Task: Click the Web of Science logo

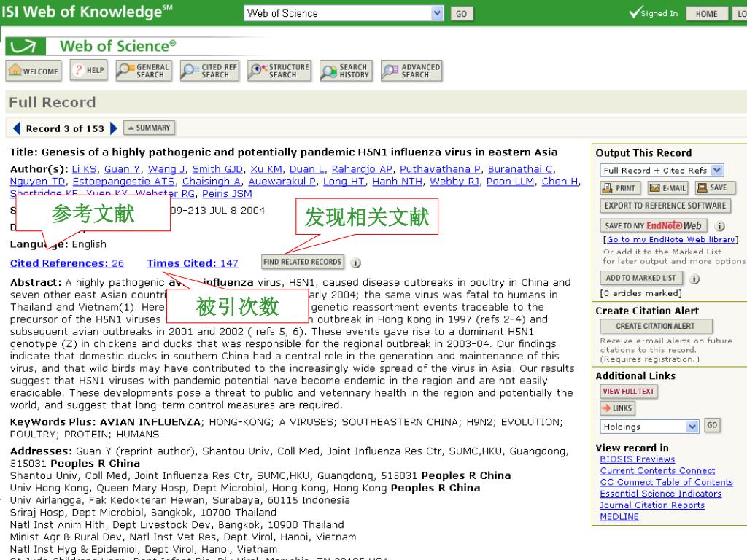Action: [90, 46]
